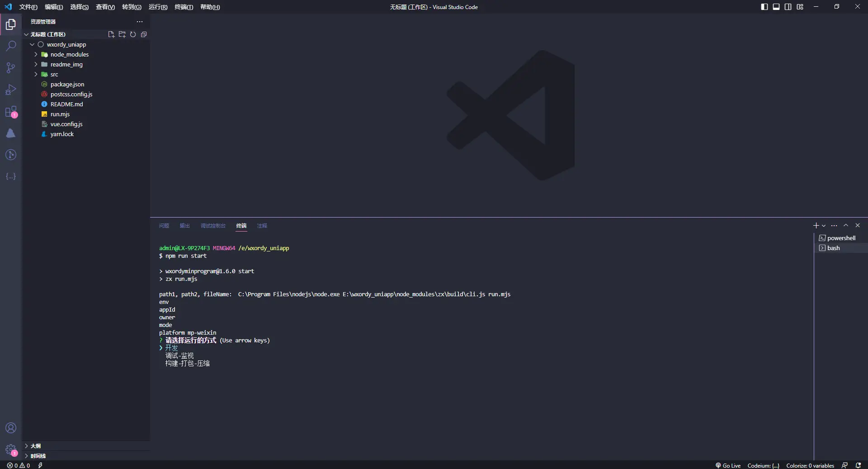868x469 pixels.
Task: Toggle primary side bar layout icon
Action: (x=764, y=7)
